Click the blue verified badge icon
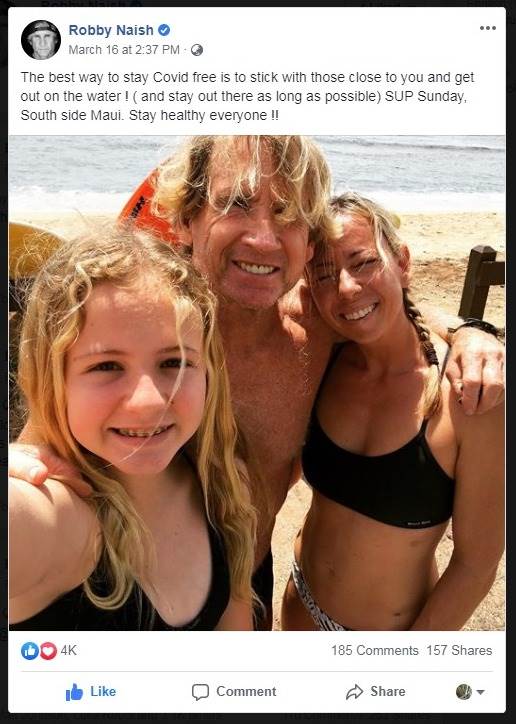The width and height of the screenshot is (516, 724). tap(164, 30)
